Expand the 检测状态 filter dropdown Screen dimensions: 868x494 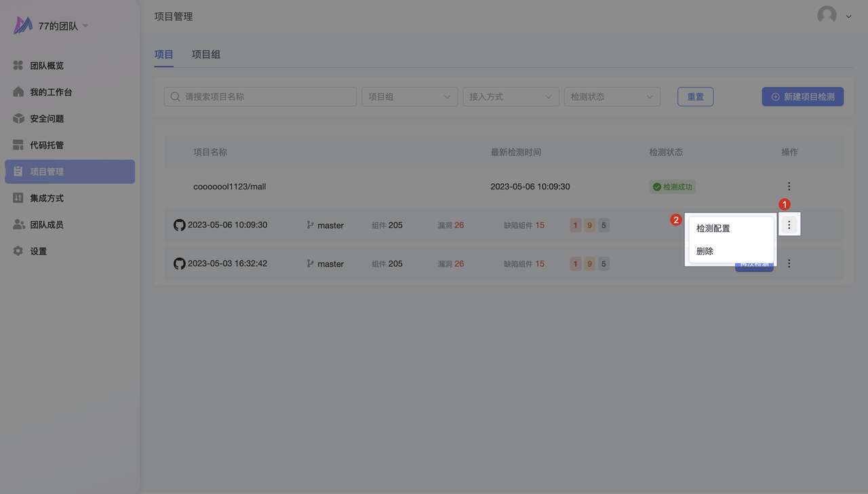click(x=612, y=97)
